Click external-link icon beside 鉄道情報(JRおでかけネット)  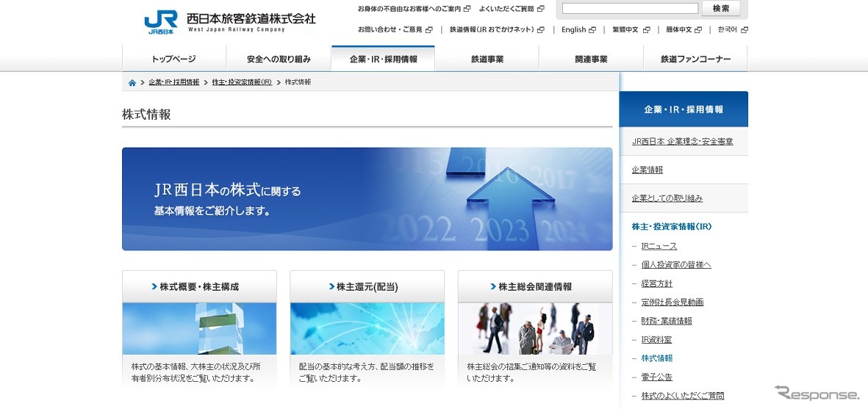pyautogui.click(x=542, y=30)
